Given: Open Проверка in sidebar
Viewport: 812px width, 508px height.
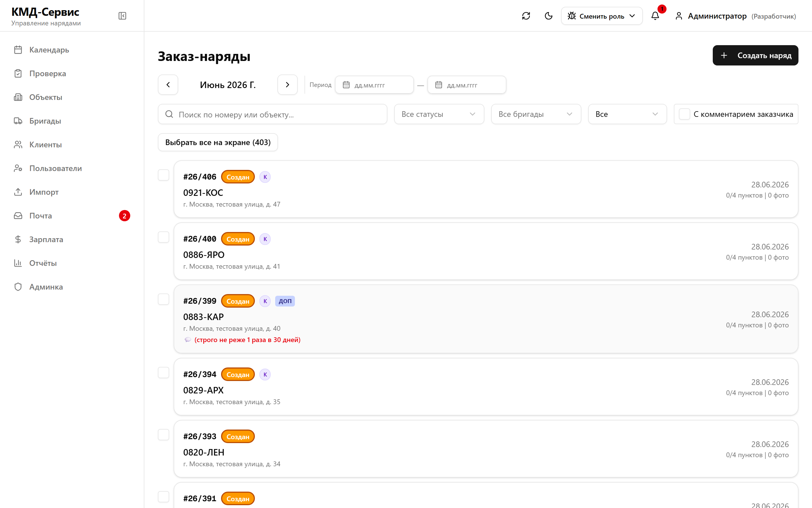Looking at the screenshot, I should pyautogui.click(x=72, y=73).
